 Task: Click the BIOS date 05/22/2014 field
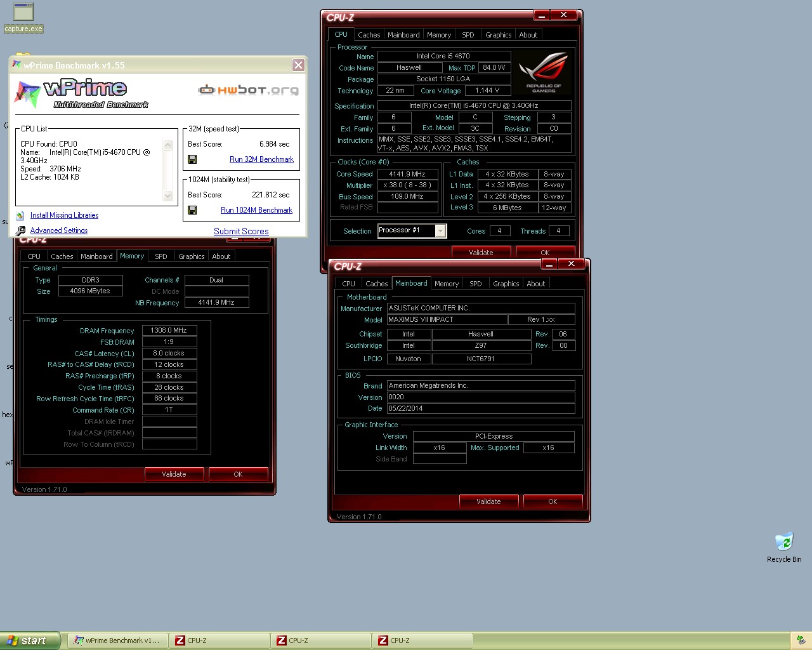[481, 408]
